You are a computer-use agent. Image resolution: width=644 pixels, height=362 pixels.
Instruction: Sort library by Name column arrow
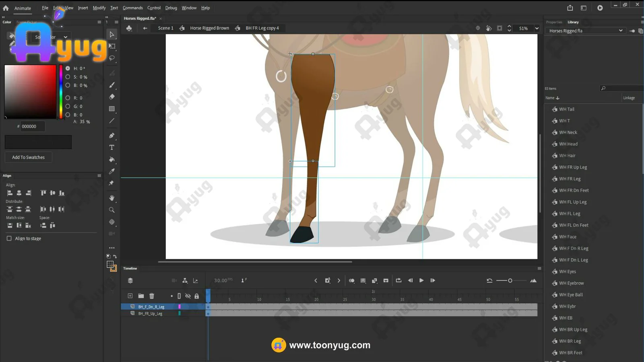tap(557, 98)
